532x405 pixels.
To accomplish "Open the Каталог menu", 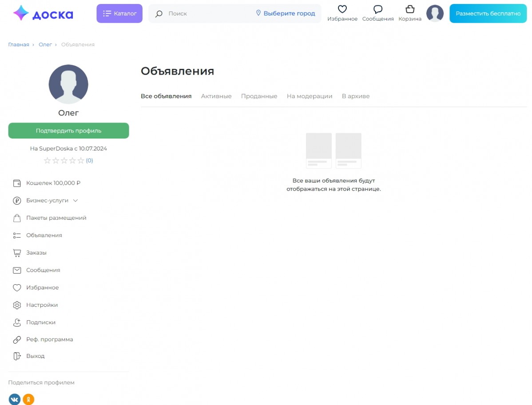I will point(119,13).
